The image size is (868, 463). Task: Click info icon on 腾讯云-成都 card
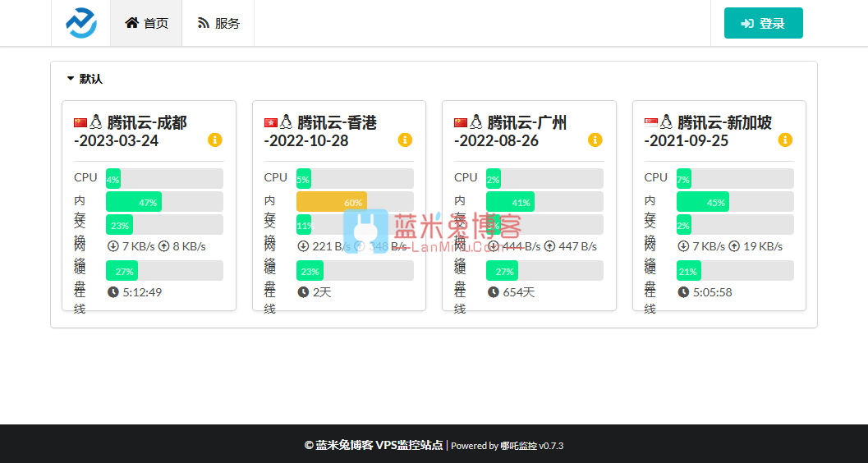pos(215,140)
